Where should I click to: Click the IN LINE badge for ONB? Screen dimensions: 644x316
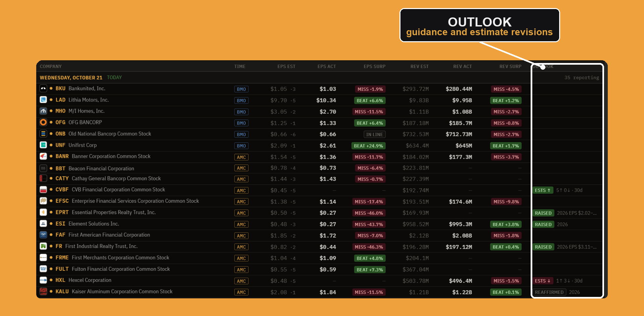pyautogui.click(x=374, y=134)
